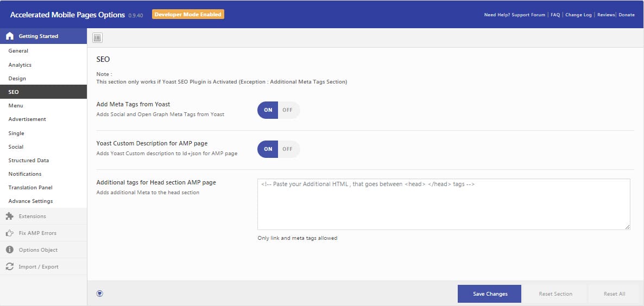This screenshot has height=306, width=644.
Task: Click the small round icon in footer
Action: 99,294
